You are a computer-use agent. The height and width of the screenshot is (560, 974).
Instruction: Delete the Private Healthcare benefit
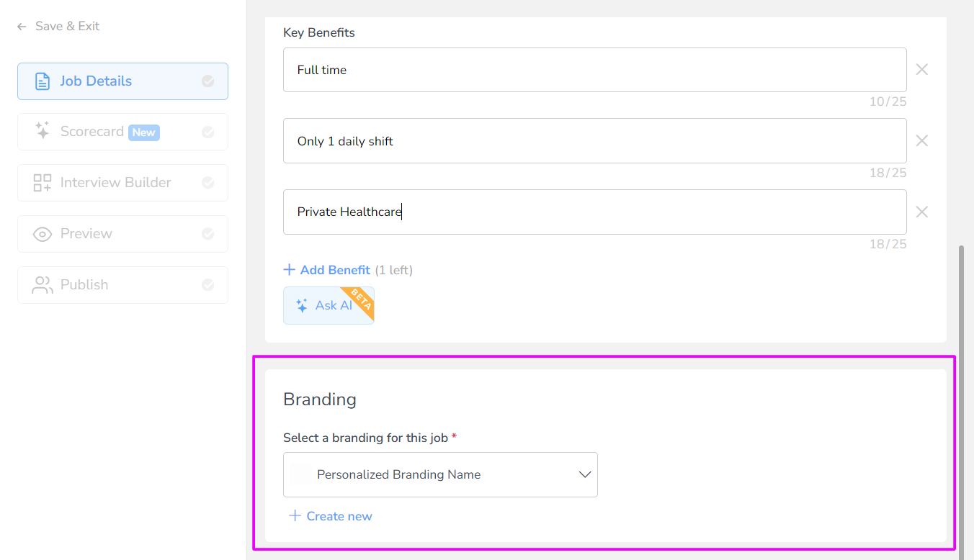point(921,212)
